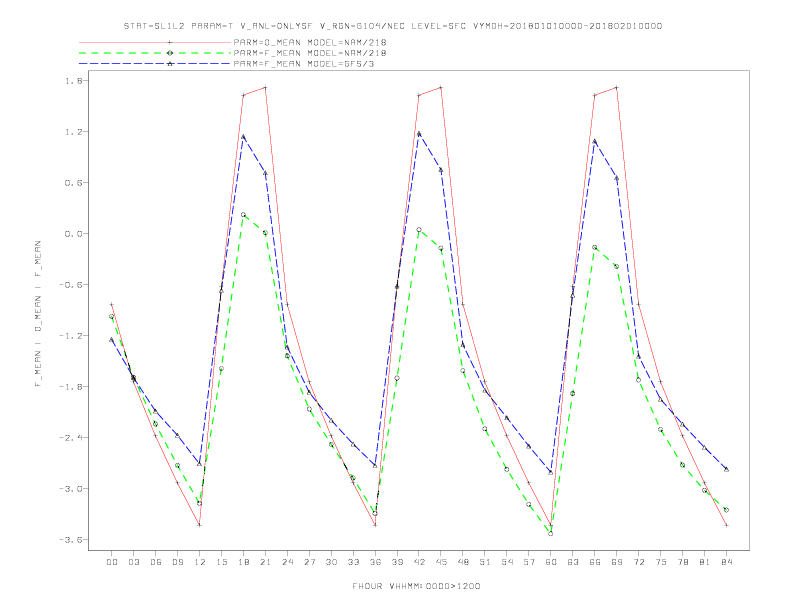Click x-axis forecast hour label 48
The height and width of the screenshot is (612, 792).
tap(463, 562)
